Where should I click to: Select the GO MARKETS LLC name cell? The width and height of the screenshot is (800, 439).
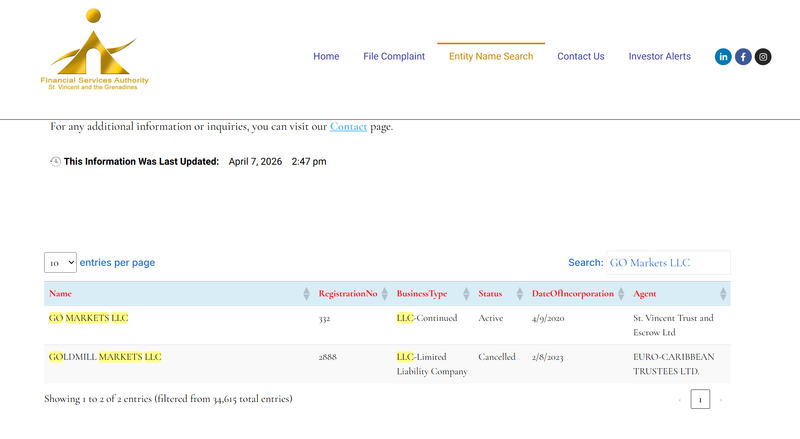(x=88, y=318)
